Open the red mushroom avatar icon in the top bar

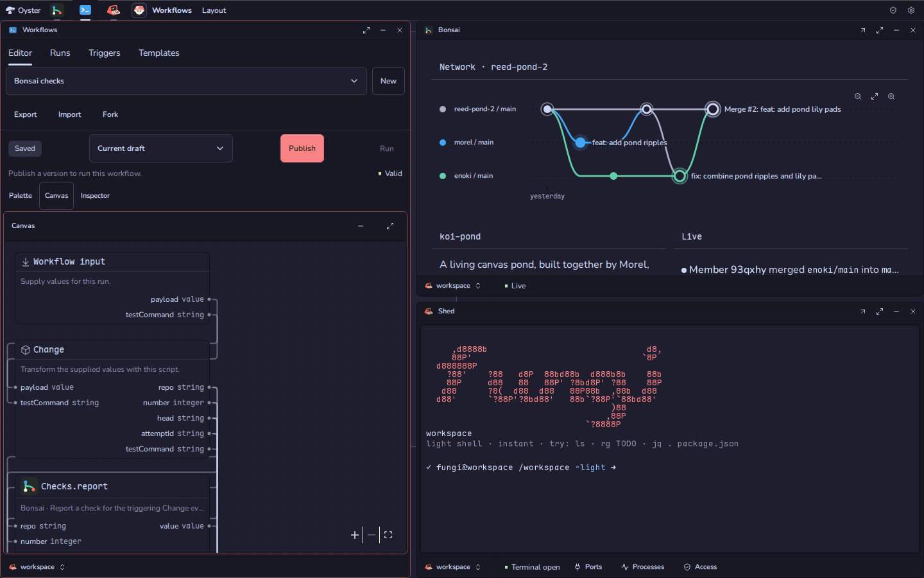(139, 10)
